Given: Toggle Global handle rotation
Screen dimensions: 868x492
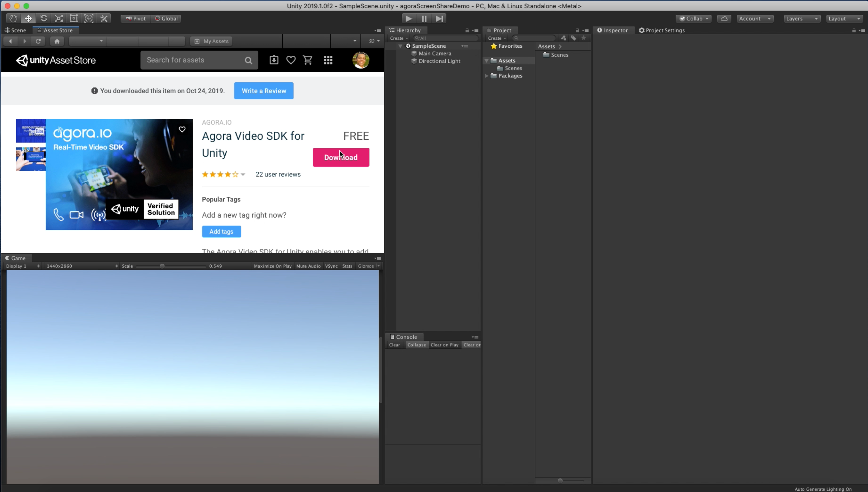Looking at the screenshot, I should pos(166,19).
